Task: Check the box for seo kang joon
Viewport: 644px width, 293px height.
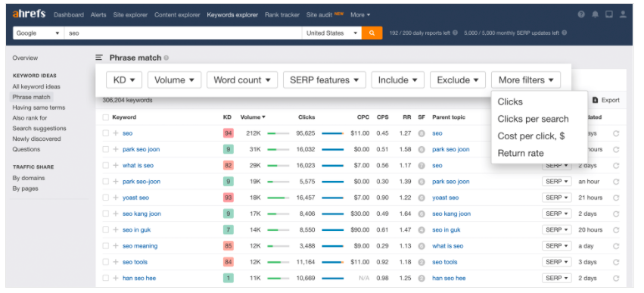Action: (x=105, y=214)
